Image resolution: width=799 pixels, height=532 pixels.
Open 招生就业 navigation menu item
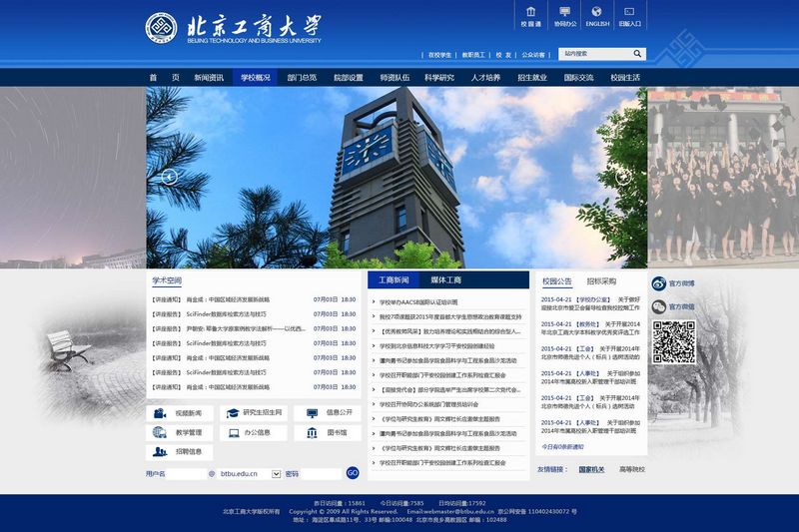[x=530, y=77]
